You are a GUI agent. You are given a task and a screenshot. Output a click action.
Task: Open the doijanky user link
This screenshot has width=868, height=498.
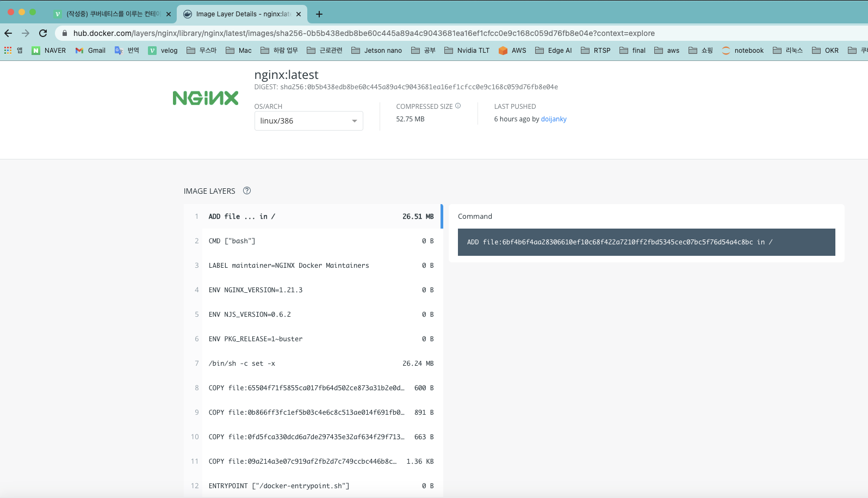[554, 119]
